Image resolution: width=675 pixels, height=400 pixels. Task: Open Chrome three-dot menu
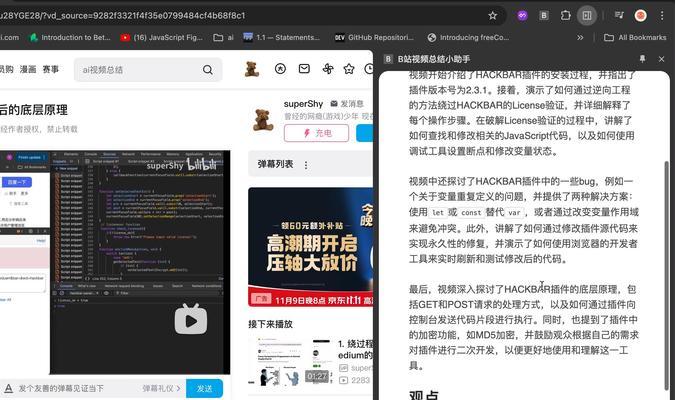click(662, 16)
